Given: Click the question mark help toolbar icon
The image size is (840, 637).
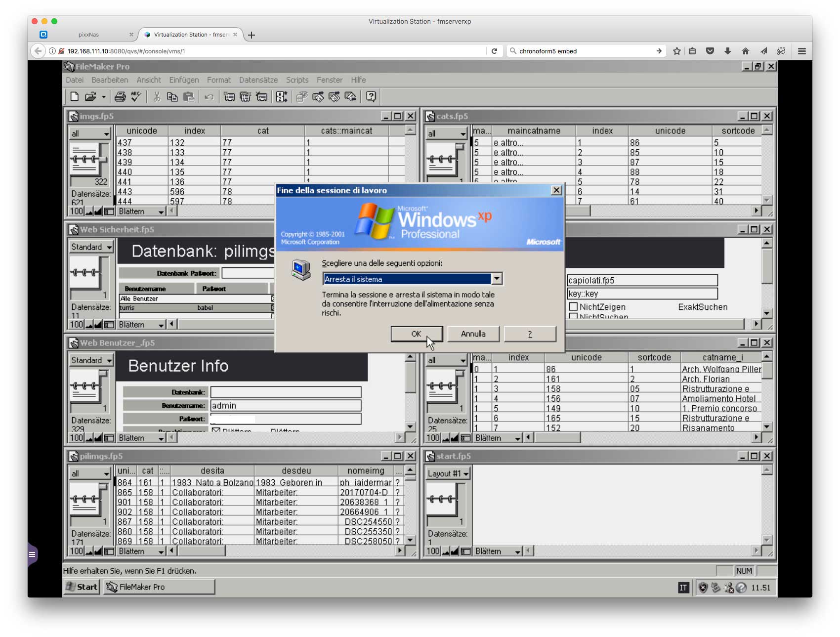Looking at the screenshot, I should pyautogui.click(x=371, y=97).
